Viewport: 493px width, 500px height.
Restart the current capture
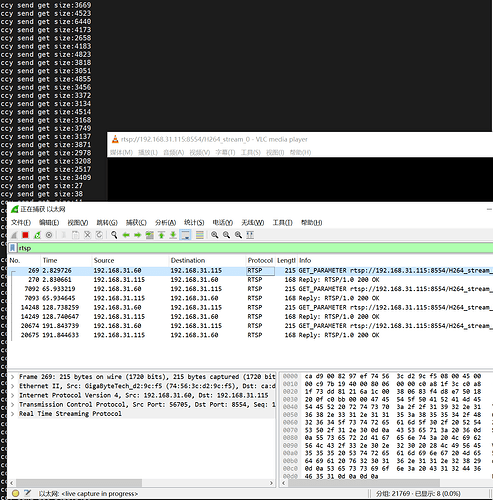pos(37,235)
